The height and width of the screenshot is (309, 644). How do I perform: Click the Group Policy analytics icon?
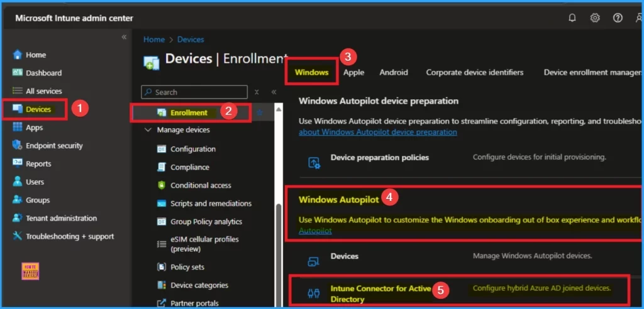[162, 222]
